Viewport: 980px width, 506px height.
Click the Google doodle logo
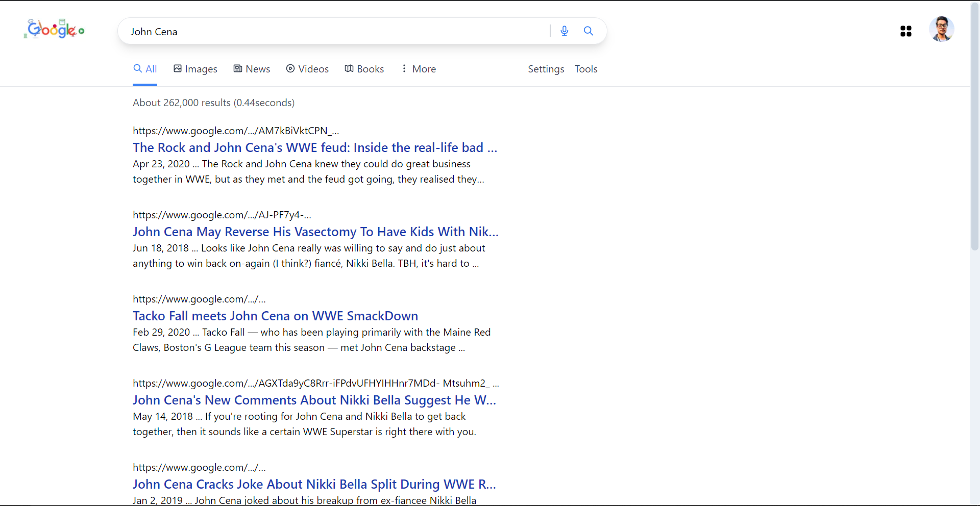point(54,30)
